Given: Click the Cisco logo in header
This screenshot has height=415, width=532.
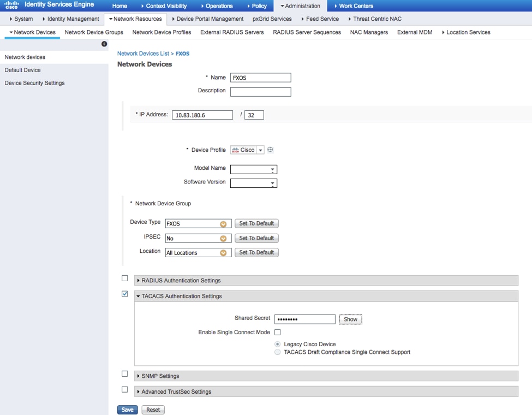Looking at the screenshot, I should pos(11,5).
